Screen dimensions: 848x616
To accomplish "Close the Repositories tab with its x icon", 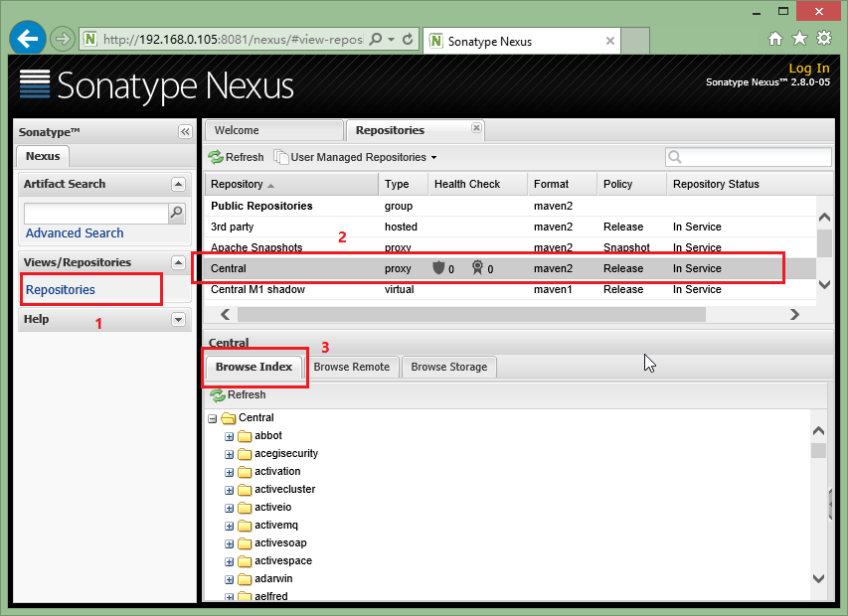I will pos(476,128).
